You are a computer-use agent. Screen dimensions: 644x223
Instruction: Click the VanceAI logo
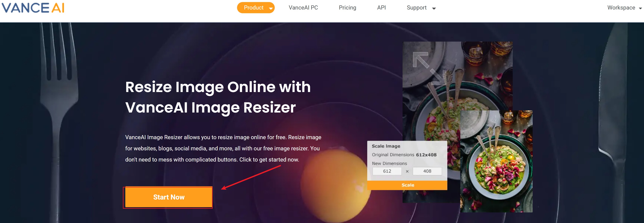32,8
